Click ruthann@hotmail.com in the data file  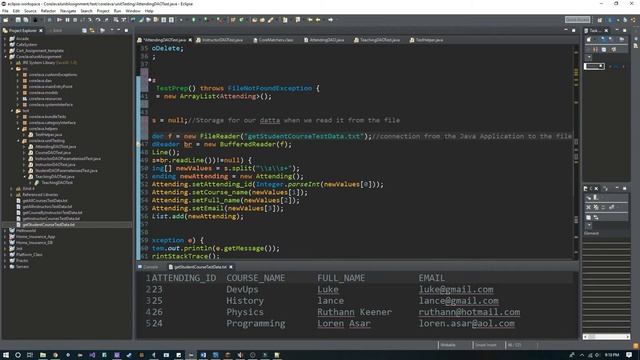[x=469, y=312]
